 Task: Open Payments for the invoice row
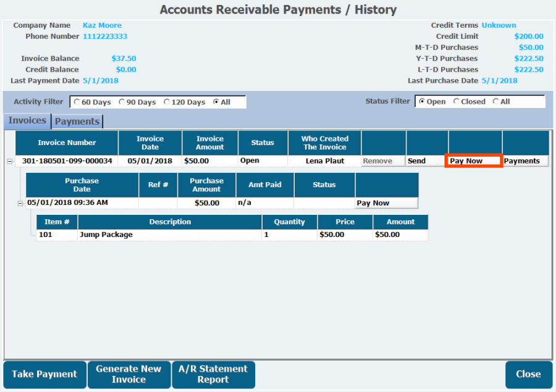click(x=524, y=161)
